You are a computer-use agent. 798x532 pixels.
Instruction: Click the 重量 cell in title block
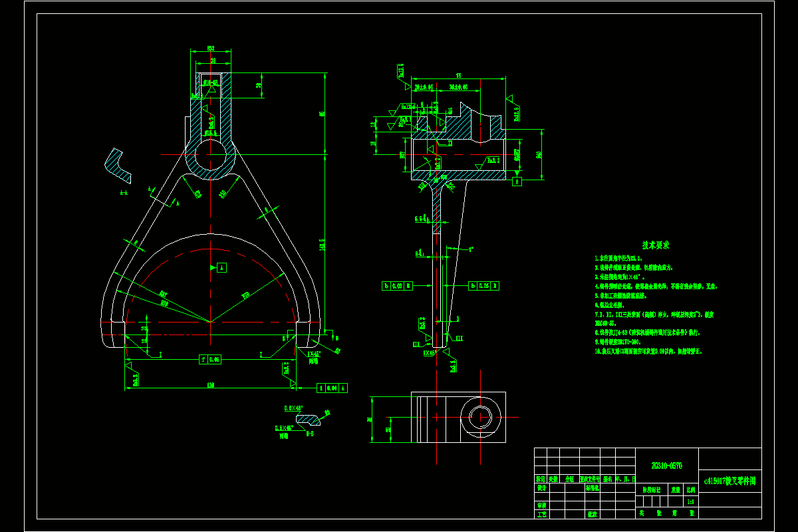point(676,489)
